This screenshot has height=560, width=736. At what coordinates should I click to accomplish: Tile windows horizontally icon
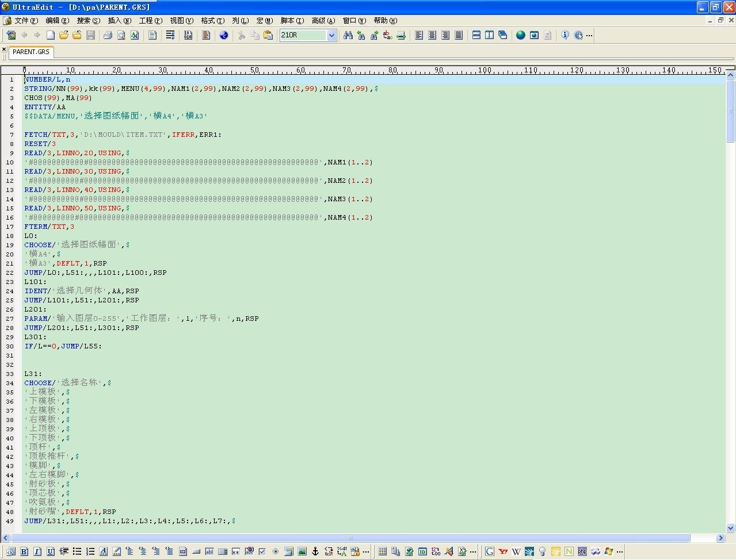476,35
